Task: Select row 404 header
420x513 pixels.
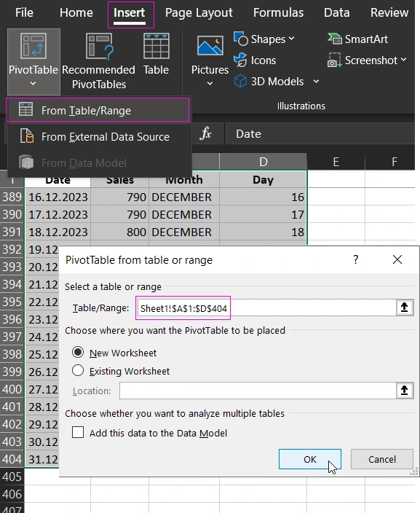Action: point(12,459)
